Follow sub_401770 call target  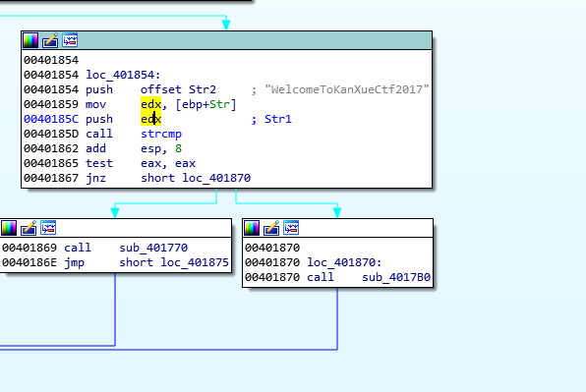pos(153,248)
